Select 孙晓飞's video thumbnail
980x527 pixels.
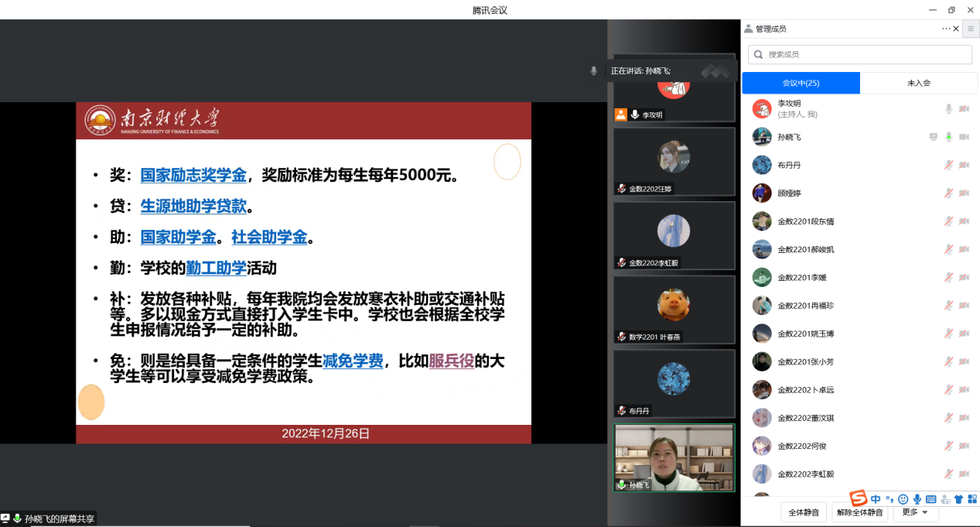point(674,457)
